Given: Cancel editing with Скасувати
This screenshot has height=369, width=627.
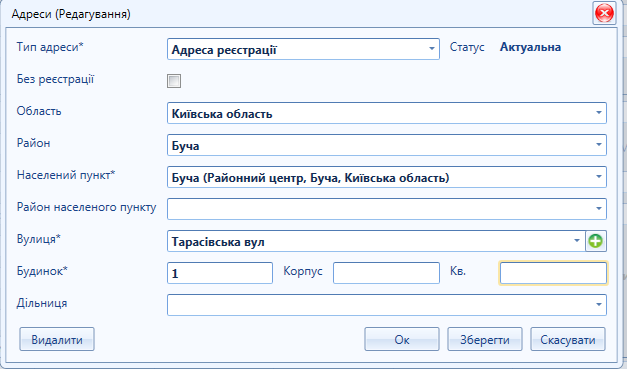Looking at the screenshot, I should pos(568,339).
